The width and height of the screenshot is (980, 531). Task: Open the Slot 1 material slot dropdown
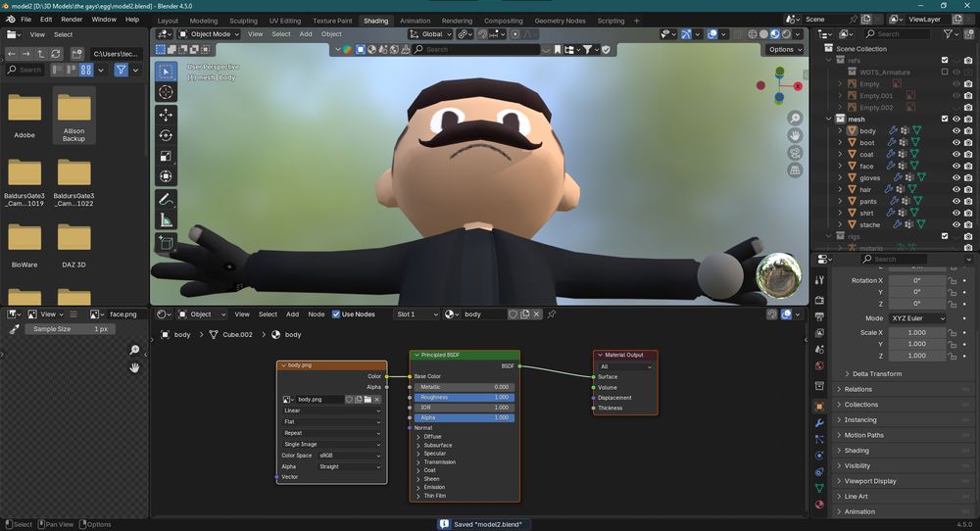pyautogui.click(x=417, y=314)
